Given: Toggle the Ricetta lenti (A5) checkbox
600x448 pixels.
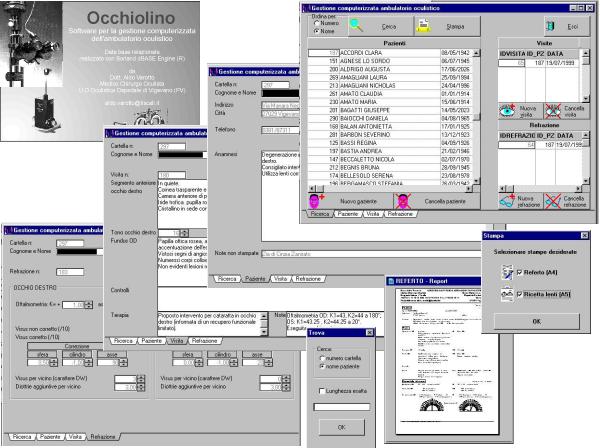Looking at the screenshot, I should 519,294.
